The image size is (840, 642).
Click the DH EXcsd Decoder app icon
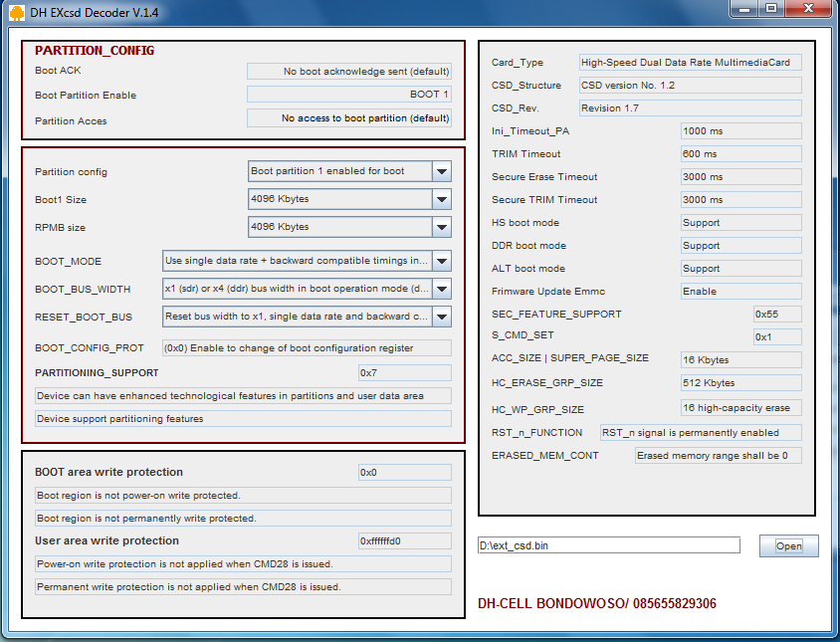coord(17,12)
